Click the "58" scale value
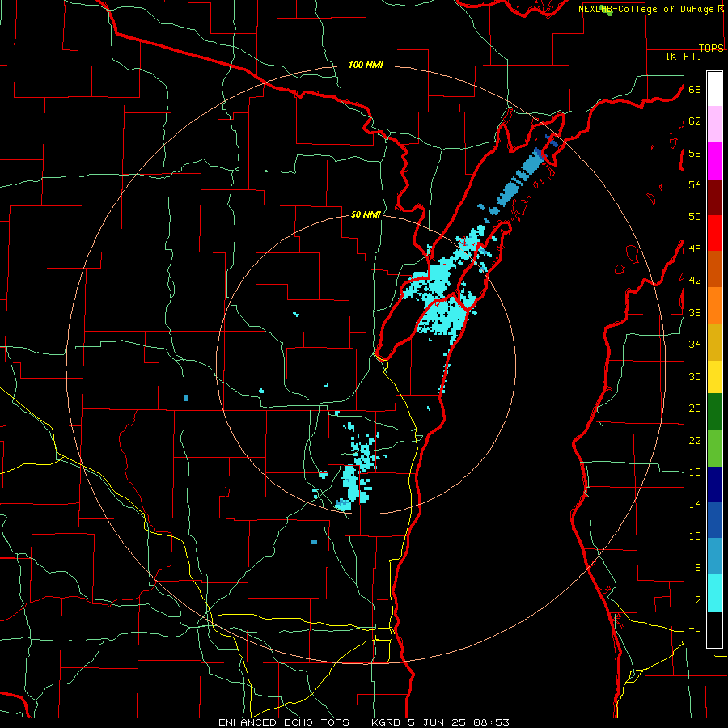 pos(695,153)
